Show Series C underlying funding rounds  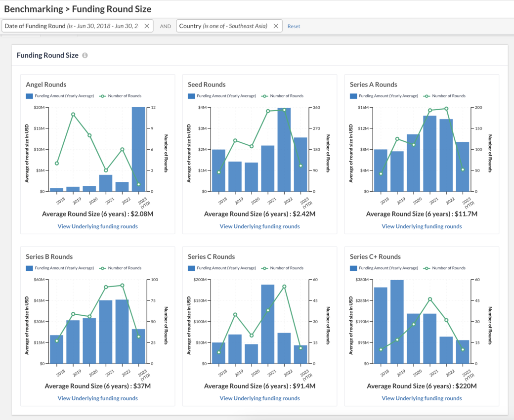pos(259,398)
